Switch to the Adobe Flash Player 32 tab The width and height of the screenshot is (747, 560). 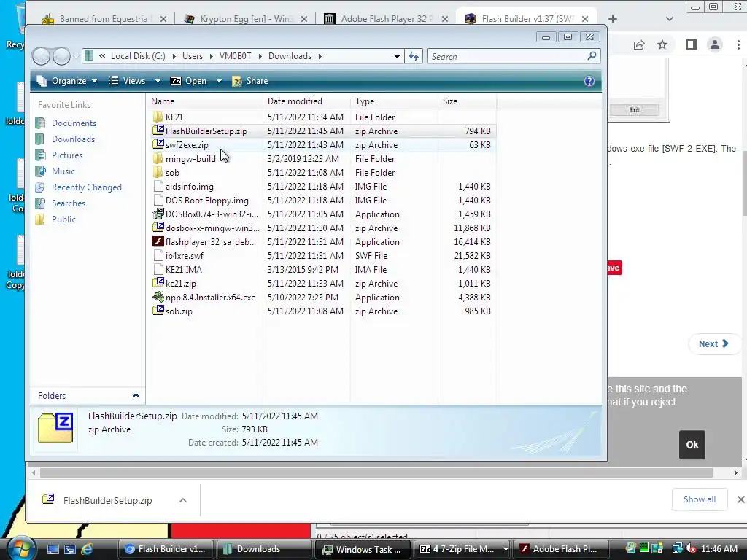tap(387, 19)
